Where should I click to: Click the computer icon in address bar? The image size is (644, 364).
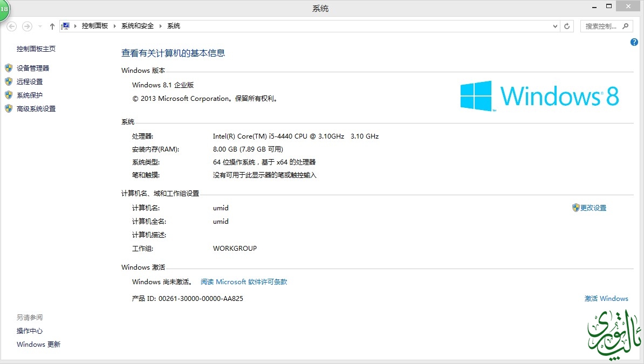click(65, 26)
